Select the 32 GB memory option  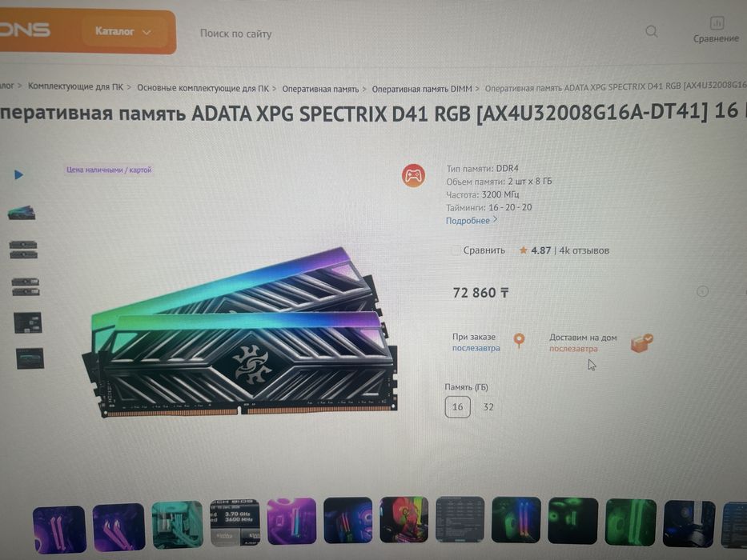[x=488, y=407]
